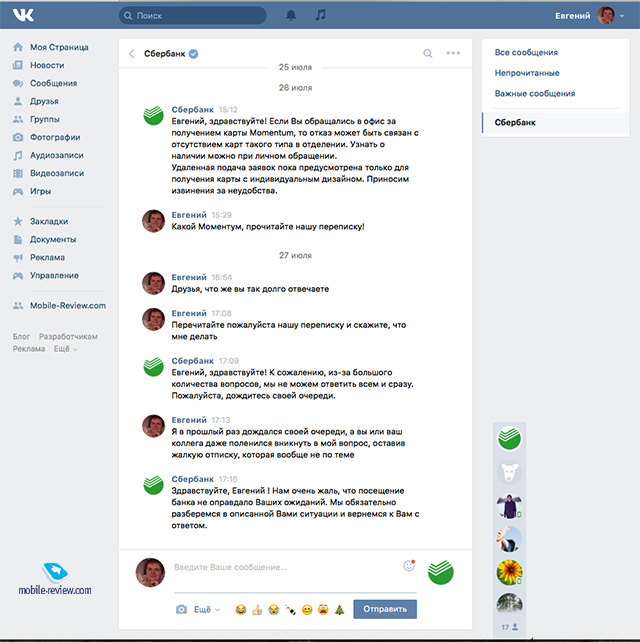Viewport: 640px width, 642px height.
Task: Attach a photo with the camera icon
Action: [x=181, y=610]
